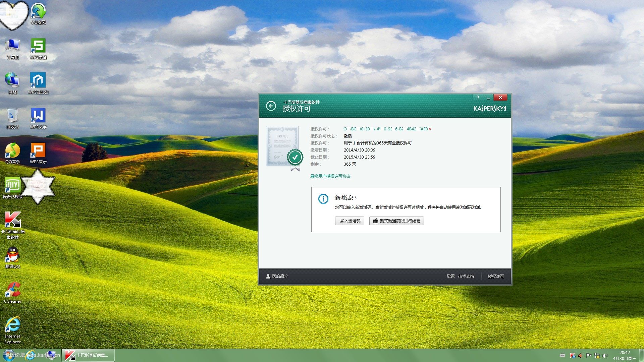Click the Kaspersky Lab logo
Viewport: 644px width, 362px height.
490,108
